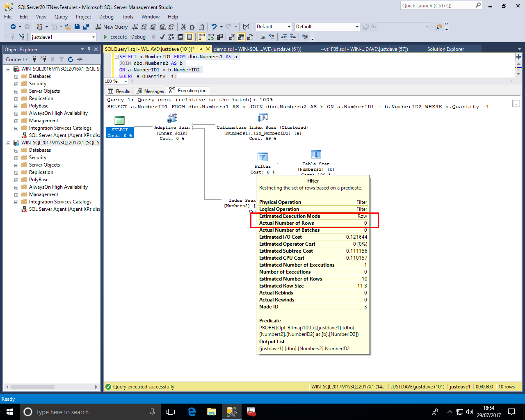Toggle Results to Grid mode

[x=241, y=37]
